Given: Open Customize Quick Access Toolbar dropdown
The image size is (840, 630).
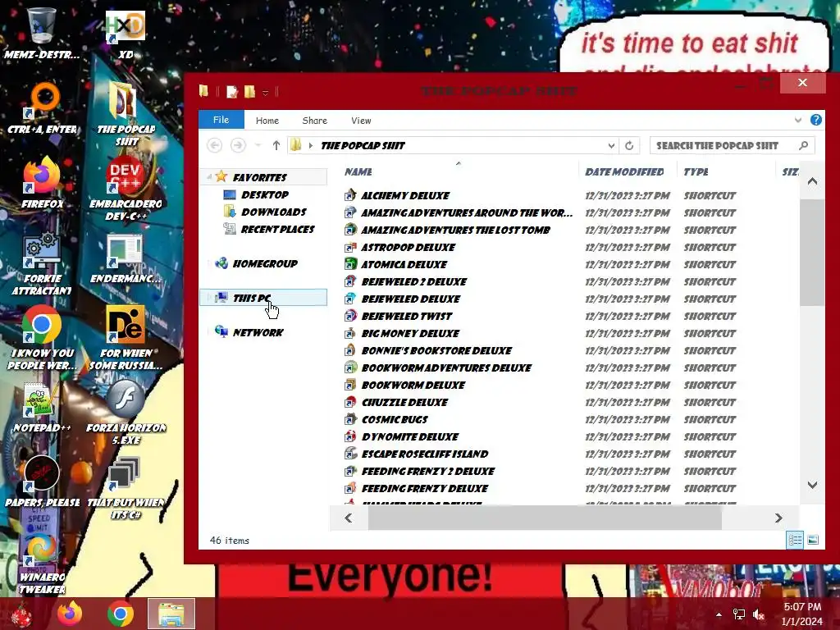Looking at the screenshot, I should click(x=265, y=93).
